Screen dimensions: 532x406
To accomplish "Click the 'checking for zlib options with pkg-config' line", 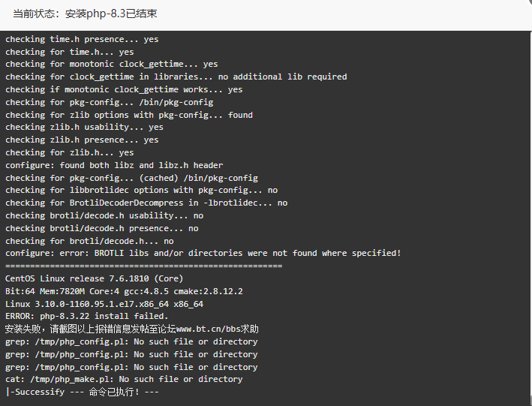I will pyautogui.click(x=129, y=115).
